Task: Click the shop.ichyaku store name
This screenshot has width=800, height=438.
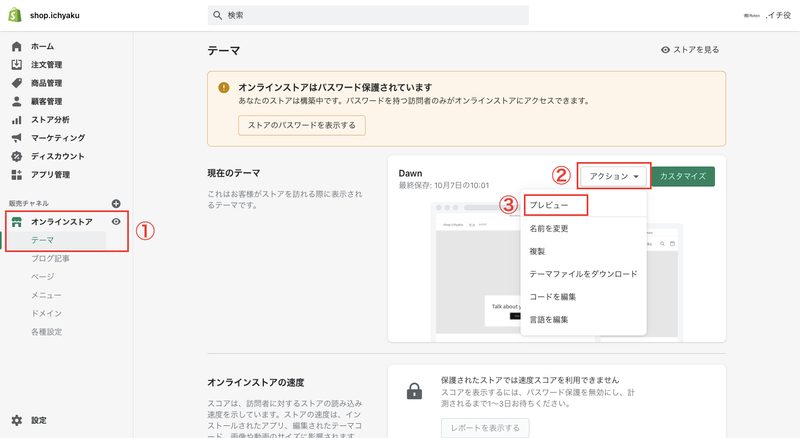Action: 55,15
